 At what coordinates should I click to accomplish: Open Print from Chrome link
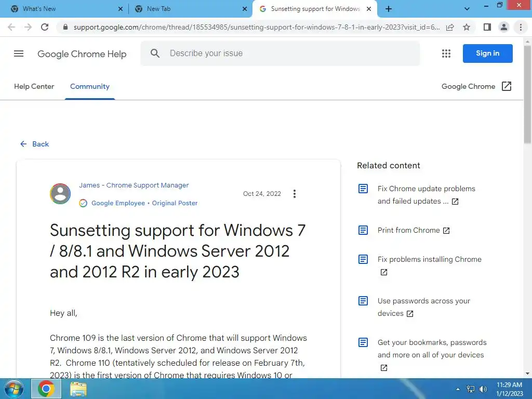pos(414,230)
